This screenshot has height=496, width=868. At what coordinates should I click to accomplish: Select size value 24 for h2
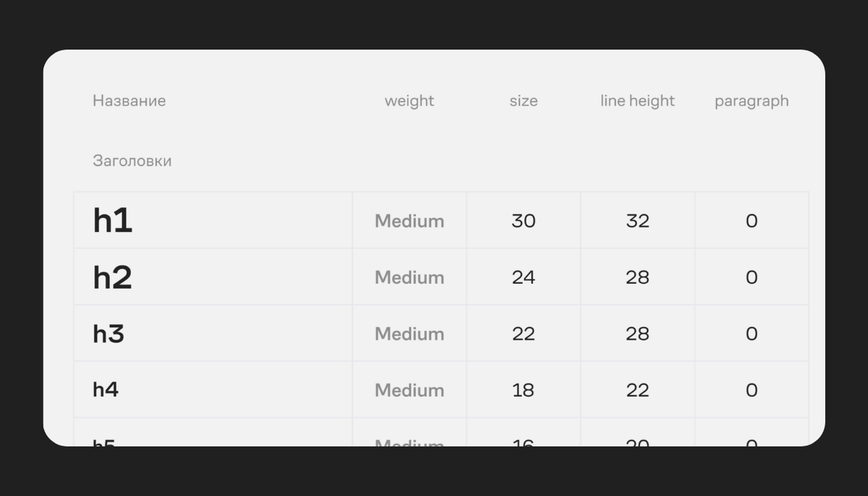coord(524,278)
